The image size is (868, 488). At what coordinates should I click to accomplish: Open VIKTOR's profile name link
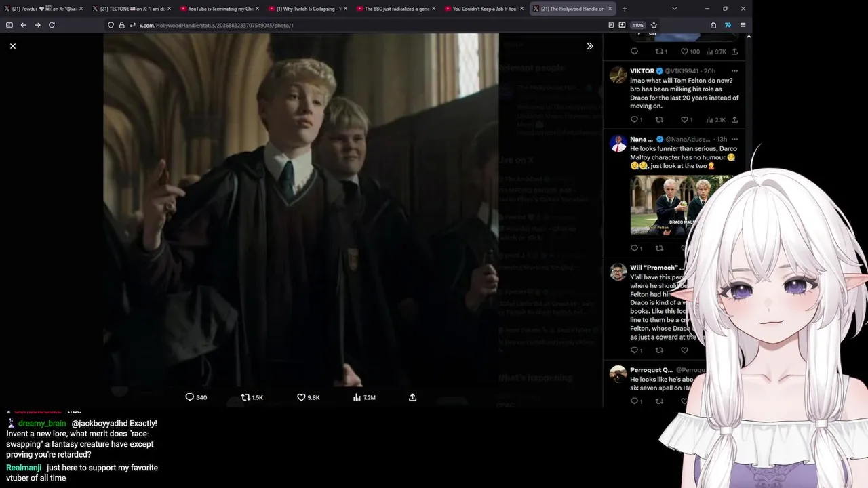coord(642,71)
